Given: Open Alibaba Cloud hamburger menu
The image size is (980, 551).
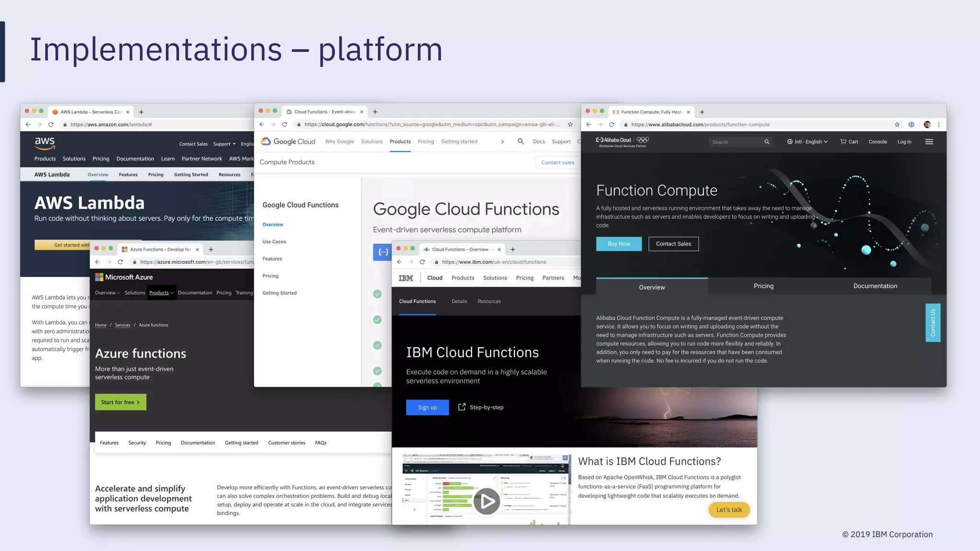Looking at the screenshot, I should tap(929, 142).
